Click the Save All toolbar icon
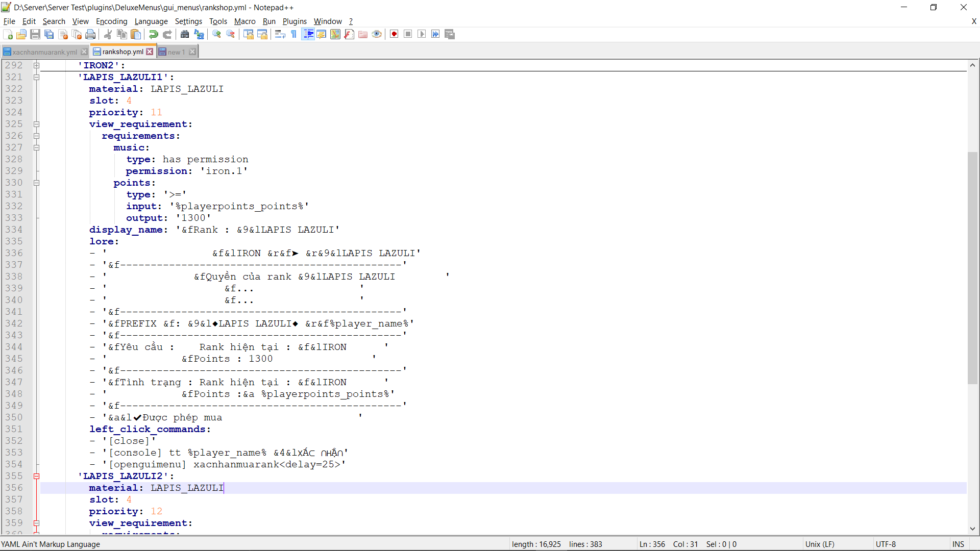 coord(49,34)
